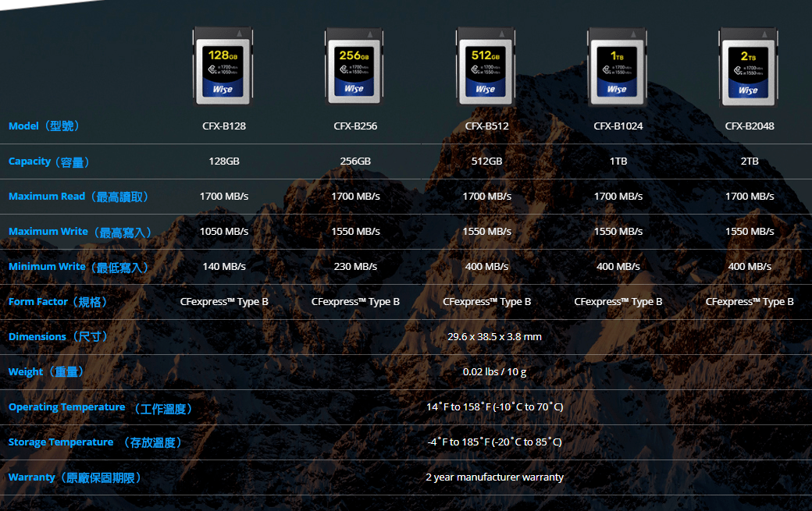Click the 140 MB/s minimum write value
The image size is (812, 511).
[x=224, y=267]
